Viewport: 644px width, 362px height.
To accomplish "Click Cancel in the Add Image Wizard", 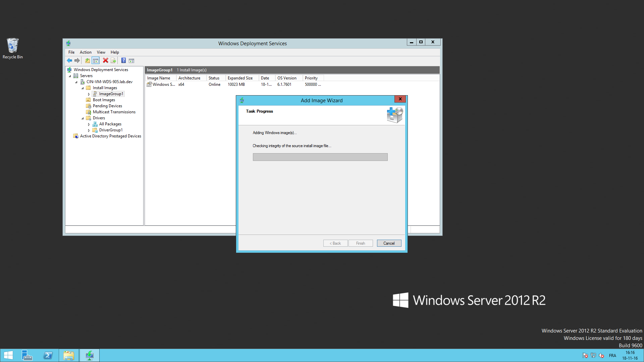I will [x=389, y=243].
